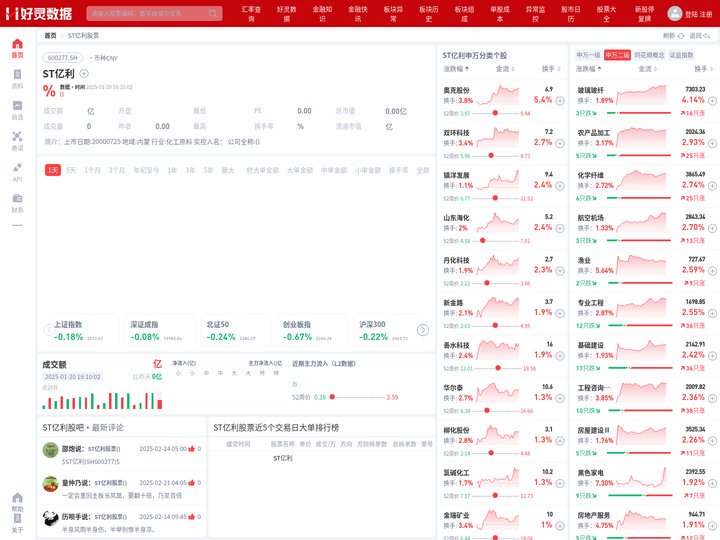Open the 新股停复牌 top menu
This screenshot has width=720, height=540.
click(645, 14)
